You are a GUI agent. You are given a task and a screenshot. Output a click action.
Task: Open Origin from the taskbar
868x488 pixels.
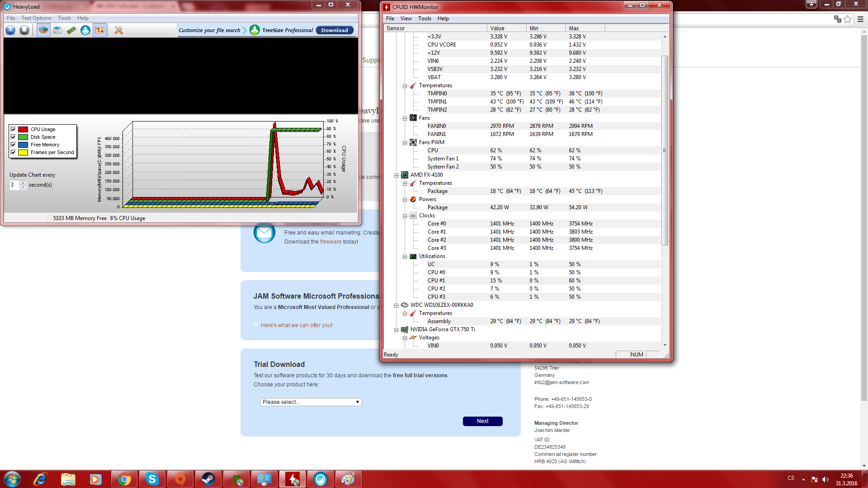pyautogui.click(x=180, y=479)
